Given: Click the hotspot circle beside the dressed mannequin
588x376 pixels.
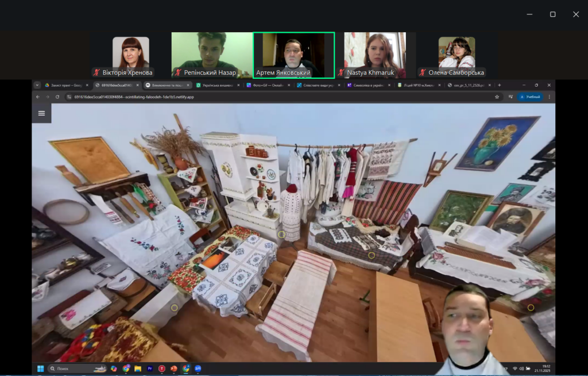Looking at the screenshot, I should 281,234.
